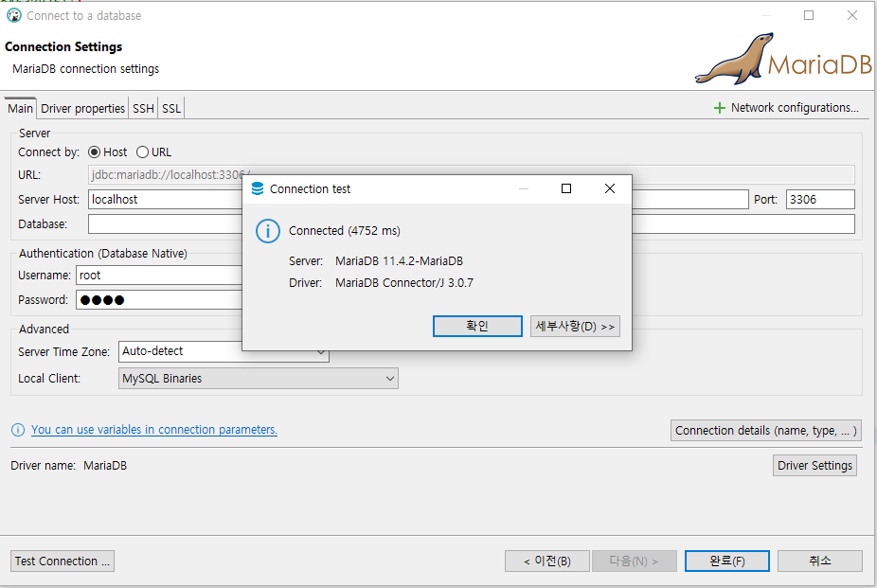Viewport: 877px width, 588px height.
Task: Open the Local Client dropdown
Action: point(259,379)
